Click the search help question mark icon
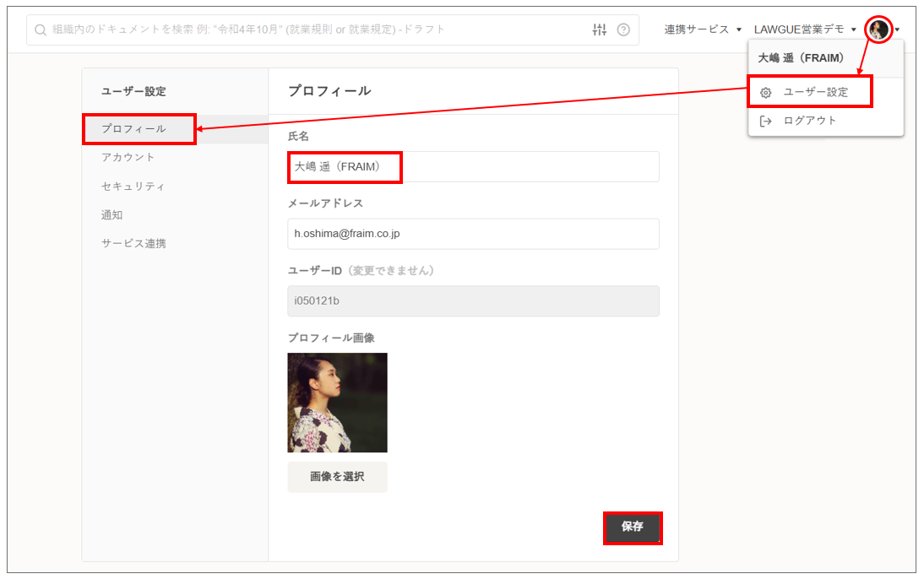924x579 pixels. 623,30
